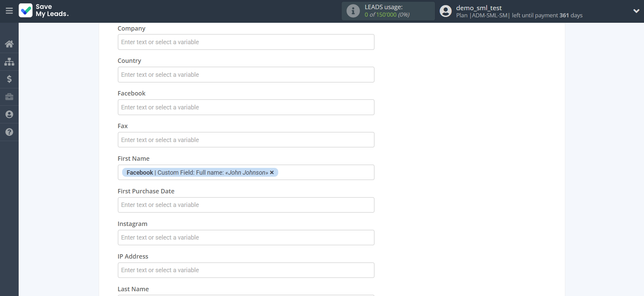Open the connections sitemap icon
Image resolution: width=644 pixels, height=296 pixels.
[9, 62]
